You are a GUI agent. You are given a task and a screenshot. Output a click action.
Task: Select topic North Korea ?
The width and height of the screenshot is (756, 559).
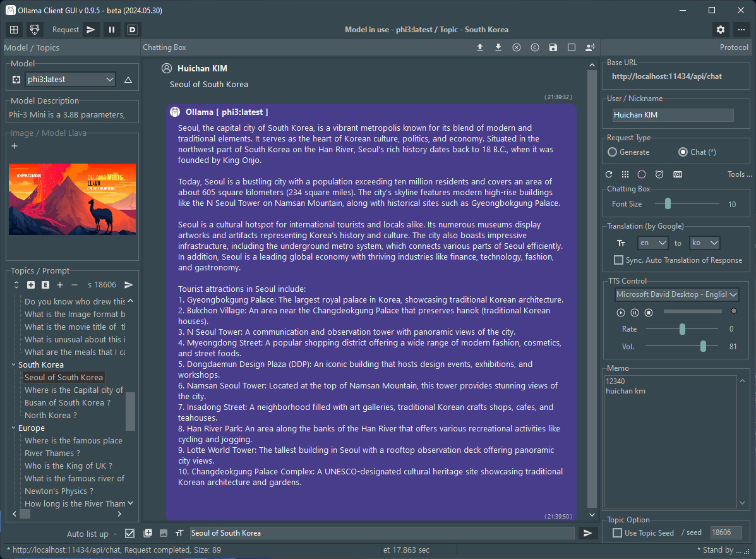point(51,415)
